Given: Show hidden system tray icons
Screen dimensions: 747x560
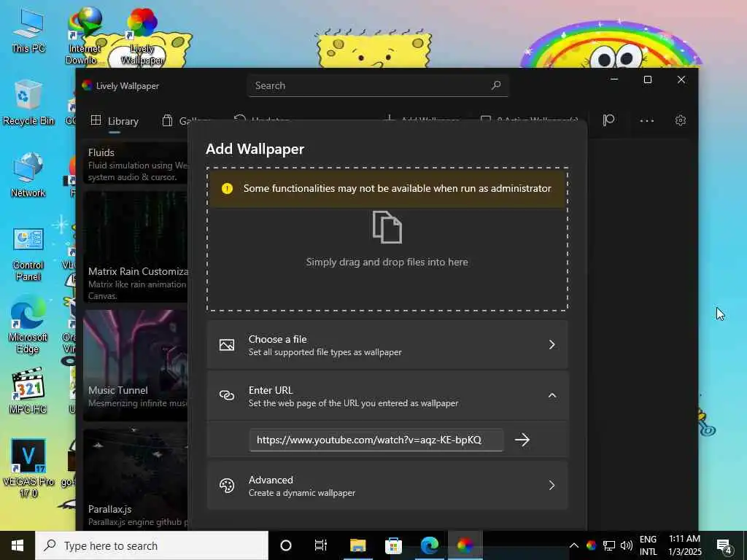Looking at the screenshot, I should pyautogui.click(x=574, y=545).
